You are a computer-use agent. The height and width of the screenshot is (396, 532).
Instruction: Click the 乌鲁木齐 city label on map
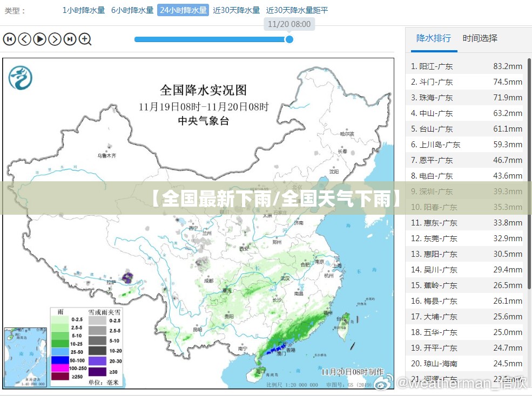[x=106, y=155]
